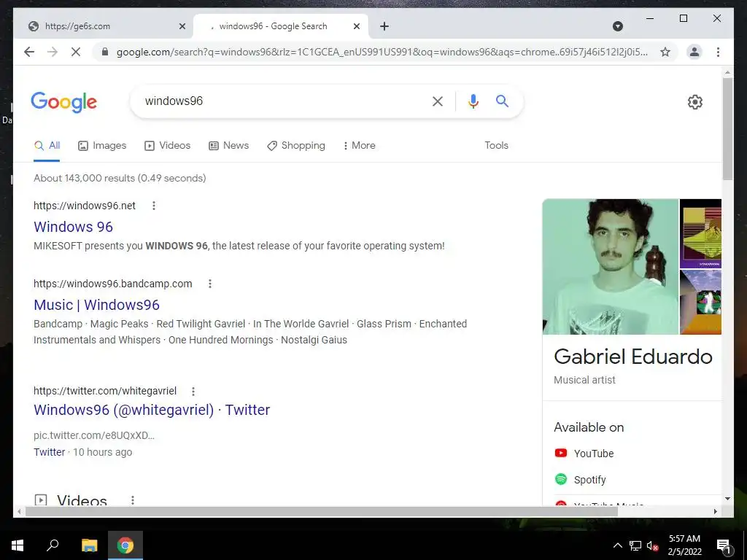Click the Videos section play icon
Screen dimensions: 747x560
[x=41, y=500]
